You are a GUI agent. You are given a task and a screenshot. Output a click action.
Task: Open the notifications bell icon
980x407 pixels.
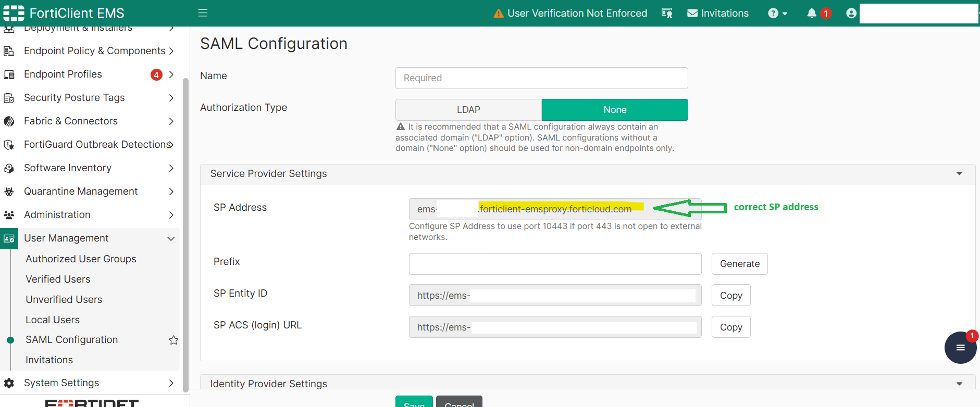[812, 14]
